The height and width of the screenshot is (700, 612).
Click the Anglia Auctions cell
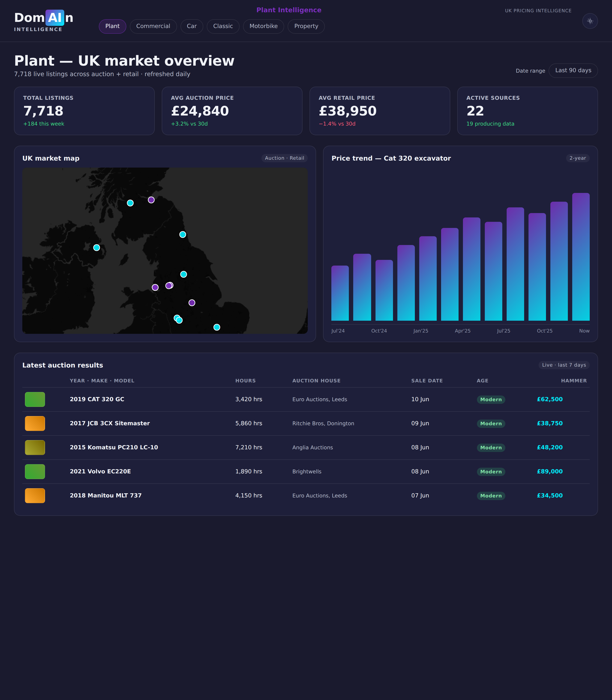(313, 447)
